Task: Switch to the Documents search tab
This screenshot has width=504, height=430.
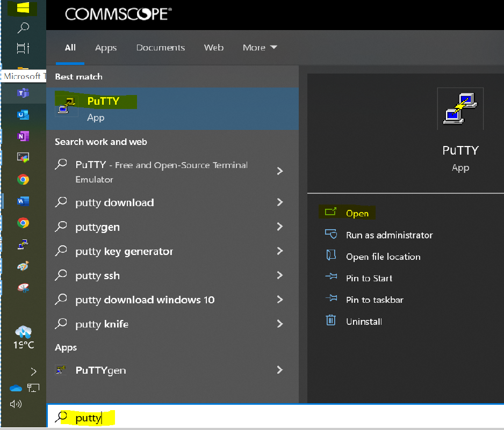Action: (160, 48)
